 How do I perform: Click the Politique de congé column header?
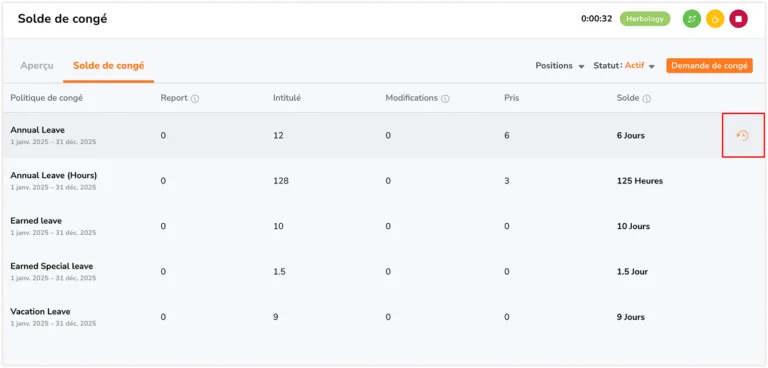click(x=47, y=98)
